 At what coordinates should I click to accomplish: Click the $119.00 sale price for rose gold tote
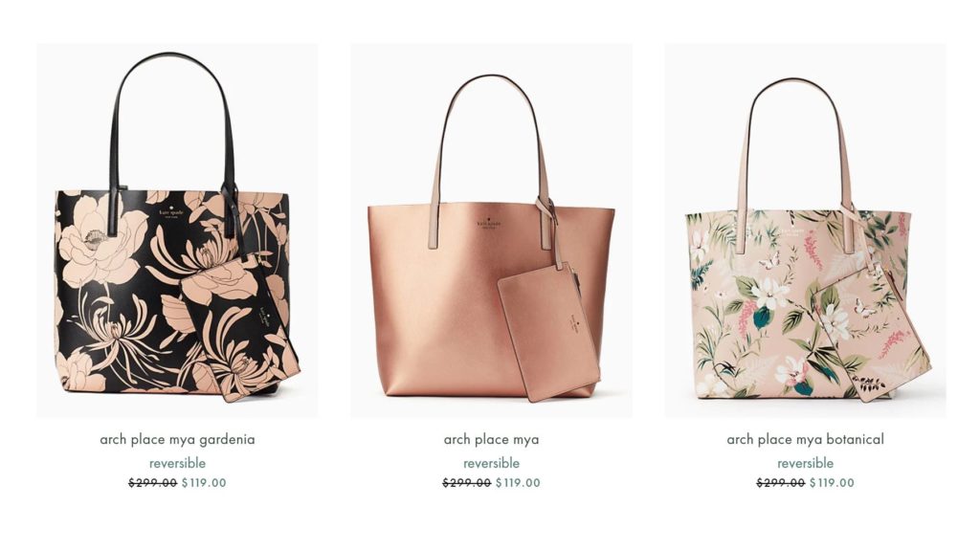click(518, 482)
